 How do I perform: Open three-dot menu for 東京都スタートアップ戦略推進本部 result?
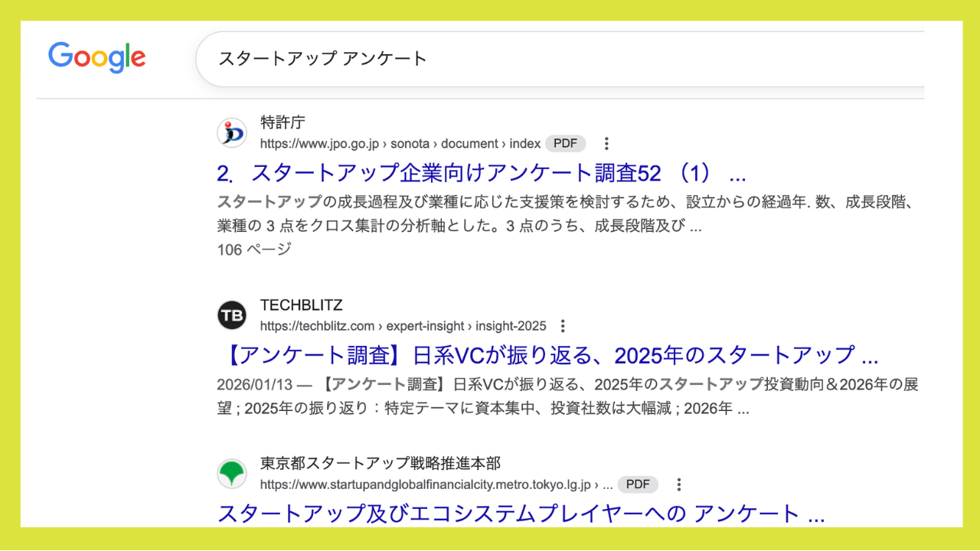678,484
